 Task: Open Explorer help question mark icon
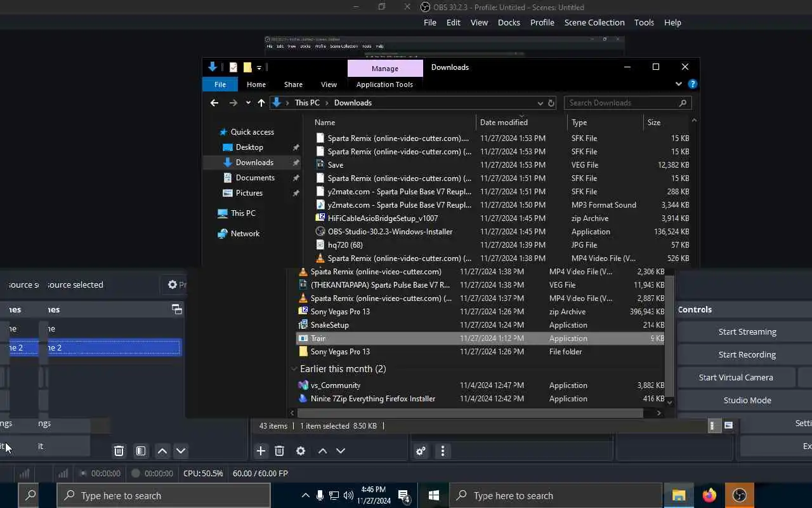click(693, 84)
